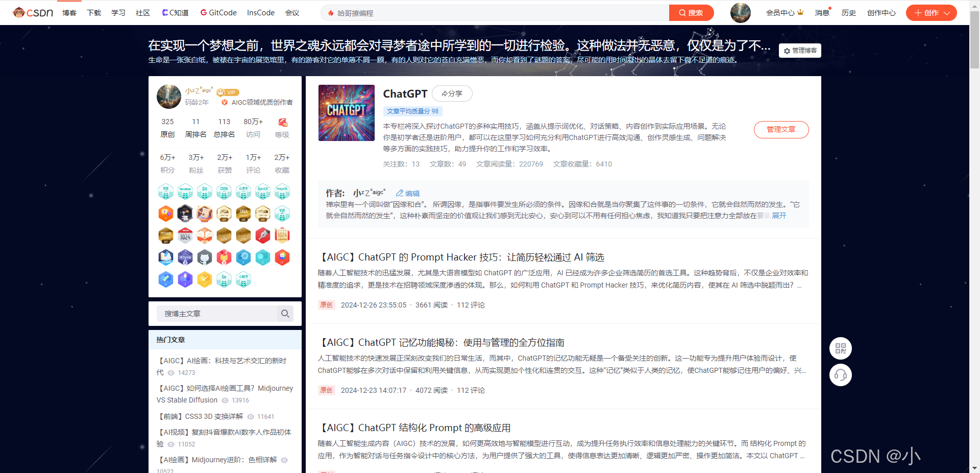This screenshot has width=980, height=473.
Task: Click the 113 总排名 stat
Action: click(224, 128)
